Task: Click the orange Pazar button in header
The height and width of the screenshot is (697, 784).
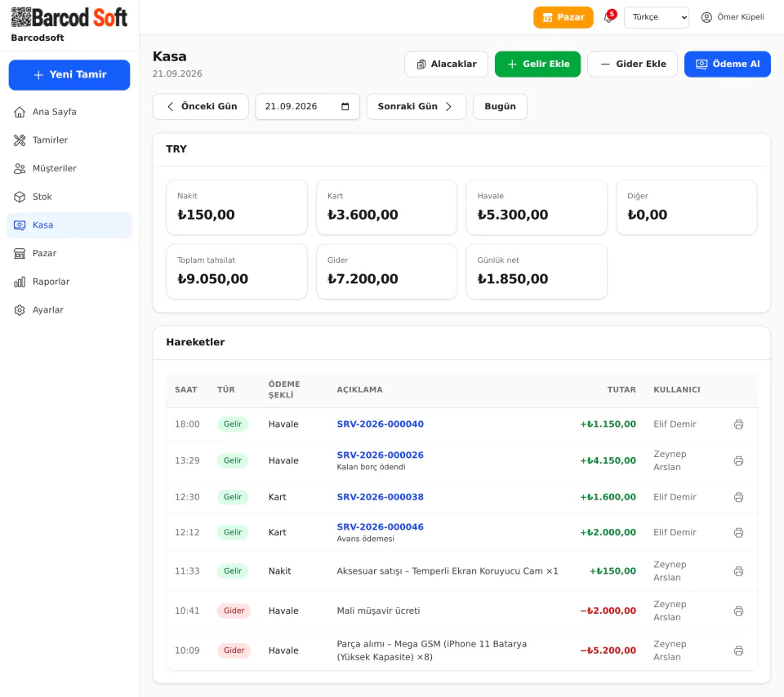Action: coord(563,17)
